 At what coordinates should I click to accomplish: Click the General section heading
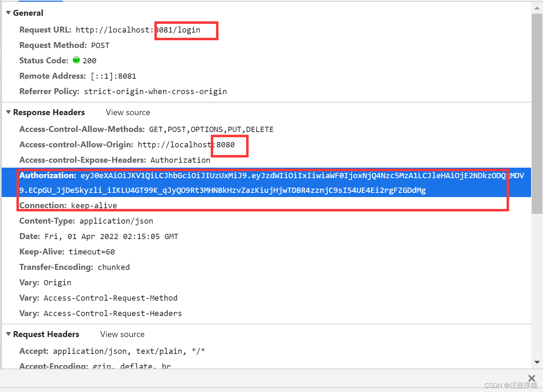click(28, 13)
